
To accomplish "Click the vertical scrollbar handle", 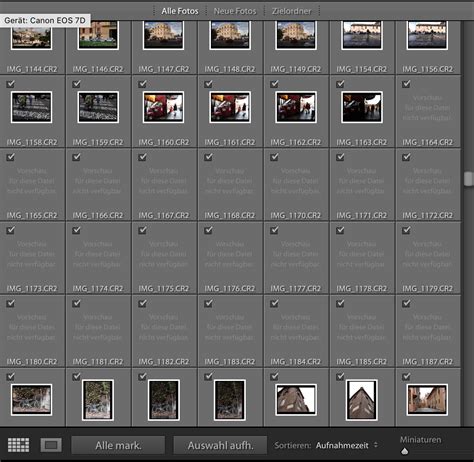I will click(x=468, y=179).
